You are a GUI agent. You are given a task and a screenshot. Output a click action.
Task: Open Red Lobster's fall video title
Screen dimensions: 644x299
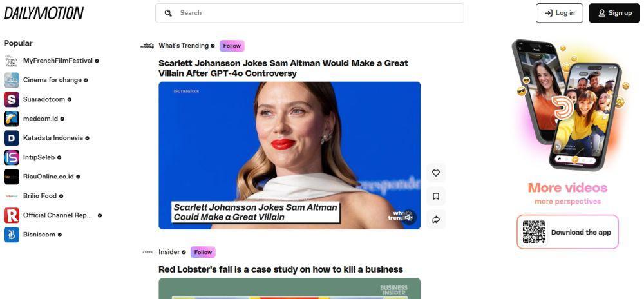pyautogui.click(x=281, y=269)
